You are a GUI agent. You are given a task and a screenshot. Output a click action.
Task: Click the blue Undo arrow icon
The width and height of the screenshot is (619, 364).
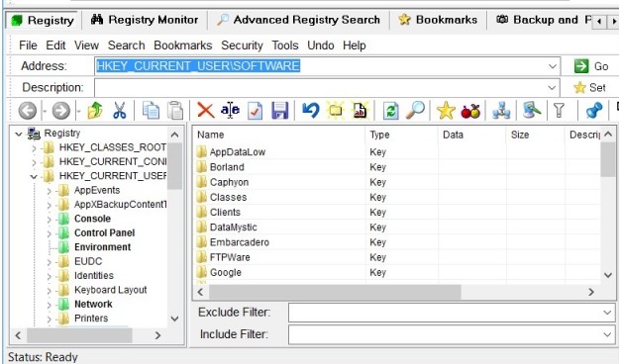coord(311,111)
